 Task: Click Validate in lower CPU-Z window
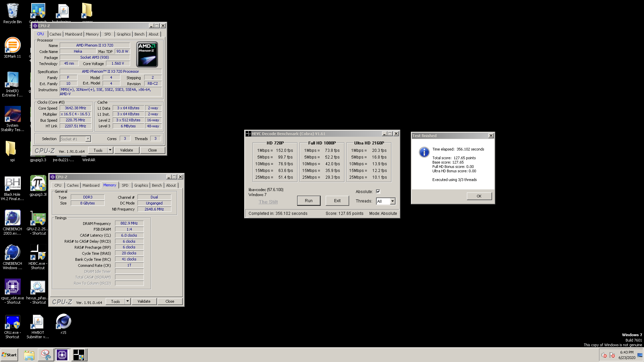pyautogui.click(x=144, y=301)
